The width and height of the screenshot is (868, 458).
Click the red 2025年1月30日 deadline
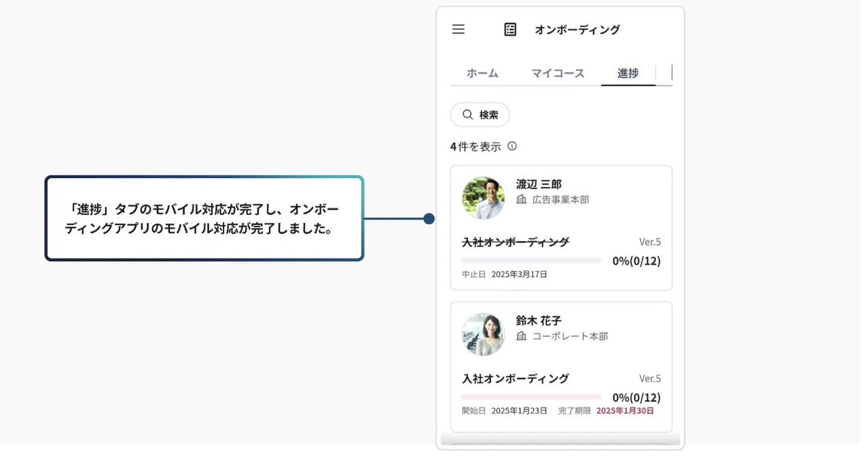tap(625, 410)
